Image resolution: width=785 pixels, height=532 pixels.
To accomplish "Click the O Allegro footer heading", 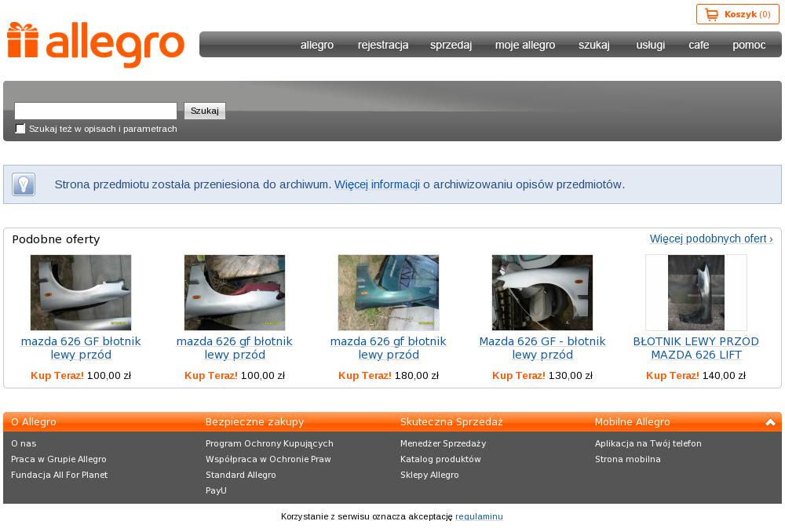I will pos(34,422).
